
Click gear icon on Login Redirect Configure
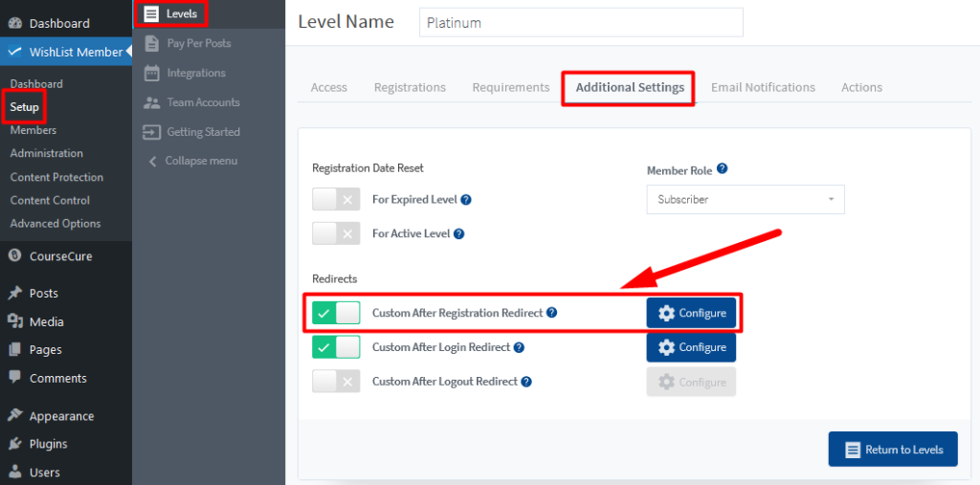pyautogui.click(x=666, y=347)
